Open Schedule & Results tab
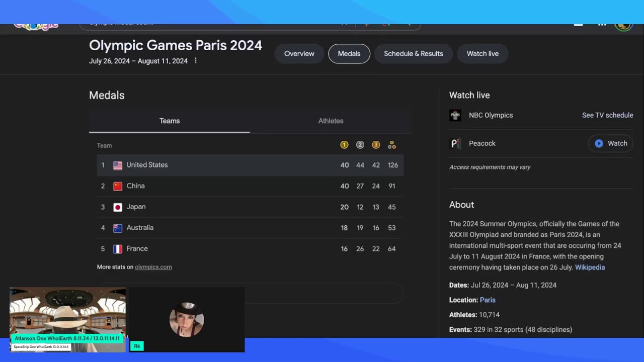 414,54
